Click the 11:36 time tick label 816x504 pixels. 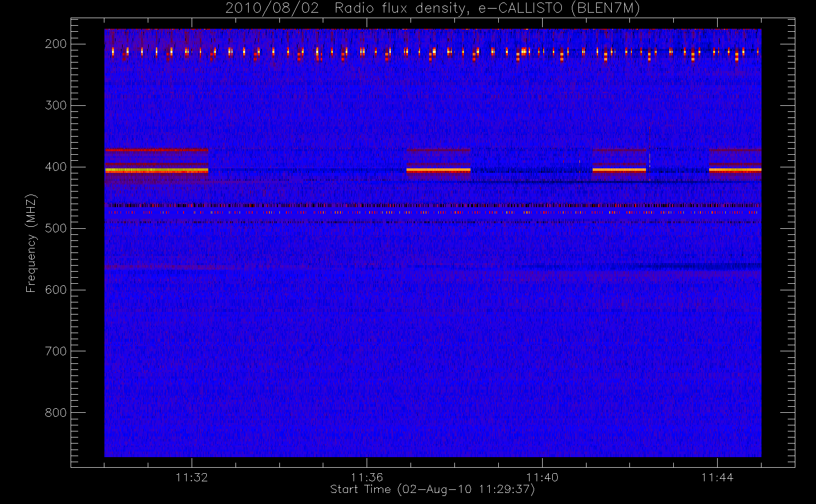[x=367, y=477]
